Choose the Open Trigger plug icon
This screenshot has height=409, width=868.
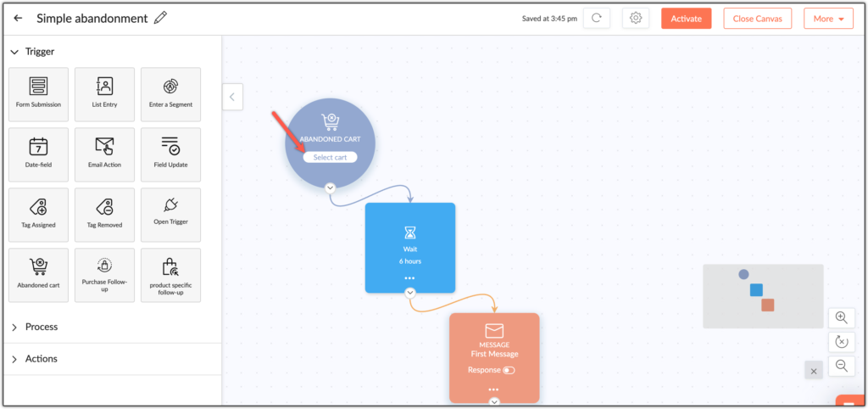pos(170,206)
